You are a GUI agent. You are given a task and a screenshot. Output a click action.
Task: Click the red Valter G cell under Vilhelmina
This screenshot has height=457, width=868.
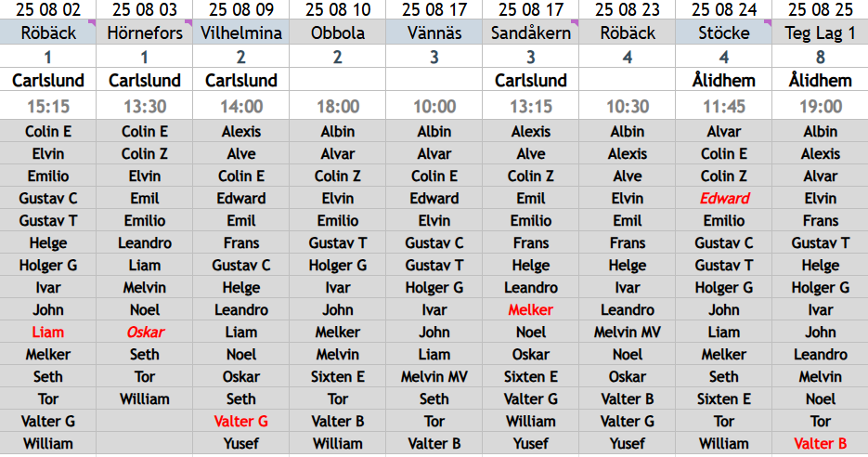pos(240,421)
